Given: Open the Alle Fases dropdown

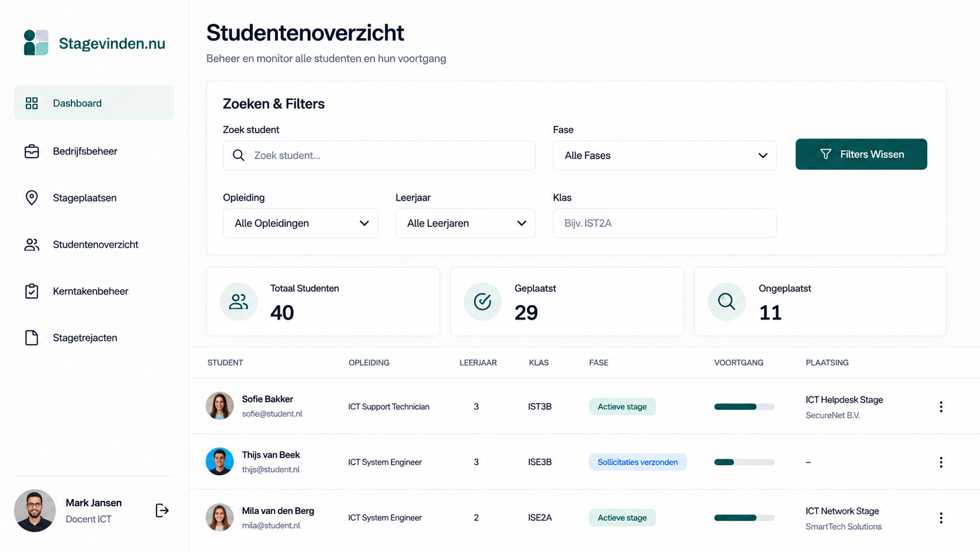Looking at the screenshot, I should click(x=665, y=155).
